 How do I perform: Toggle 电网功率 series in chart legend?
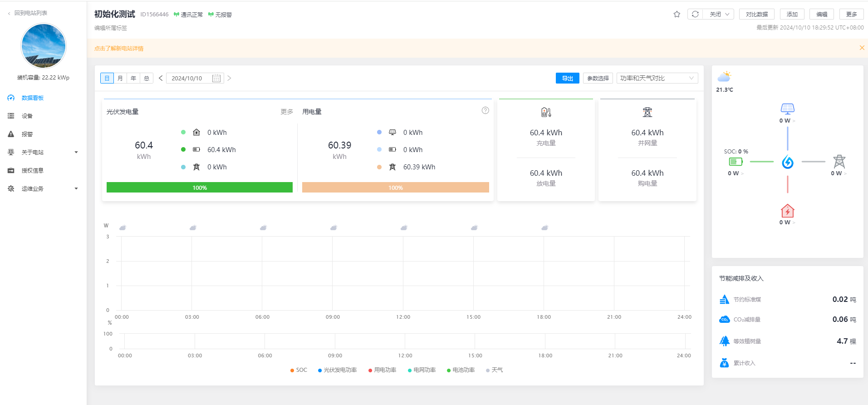pos(422,370)
